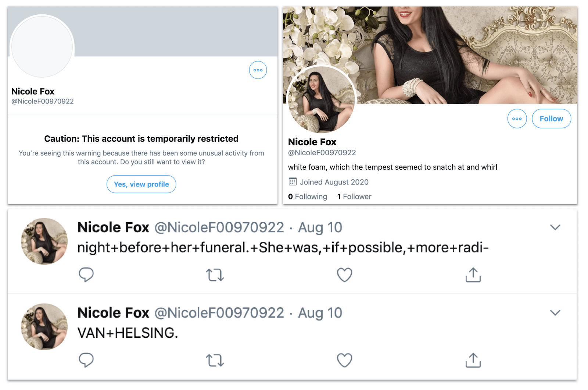Screen dimensions: 588x390
Task: Reply to the VAN+HELSING tweet
Action: pos(86,360)
